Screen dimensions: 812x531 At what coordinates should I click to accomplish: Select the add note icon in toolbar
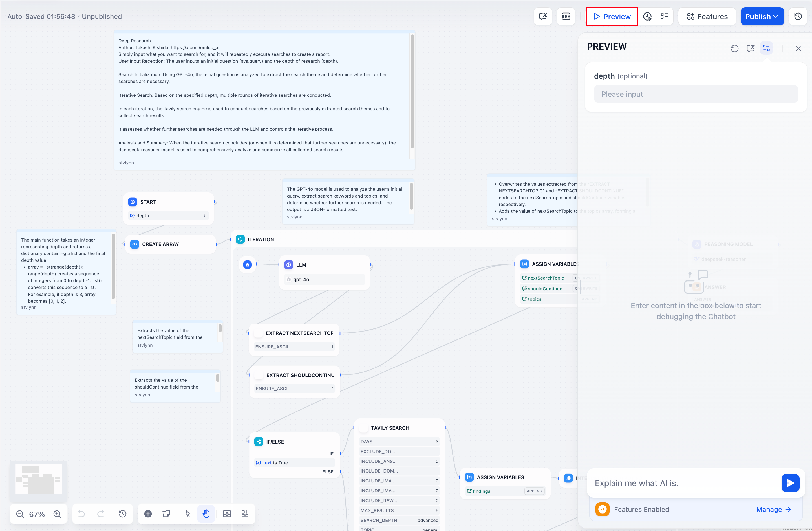[166, 514]
